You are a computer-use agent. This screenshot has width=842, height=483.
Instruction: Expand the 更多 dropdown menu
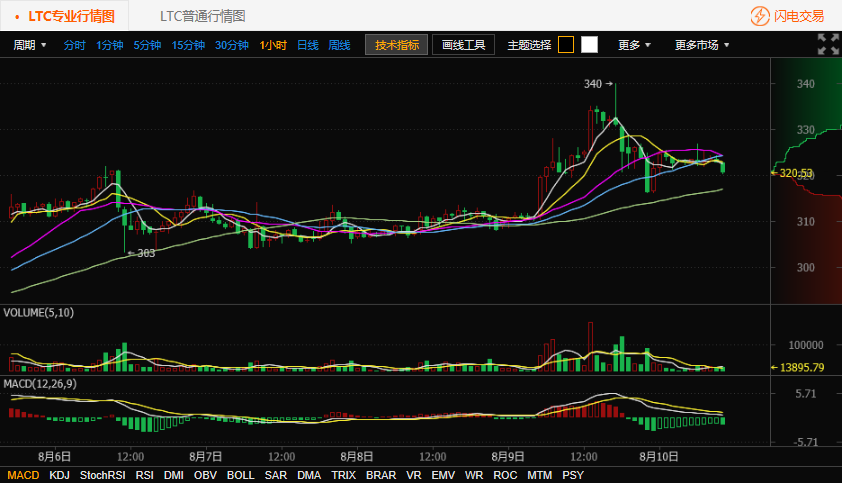point(634,45)
